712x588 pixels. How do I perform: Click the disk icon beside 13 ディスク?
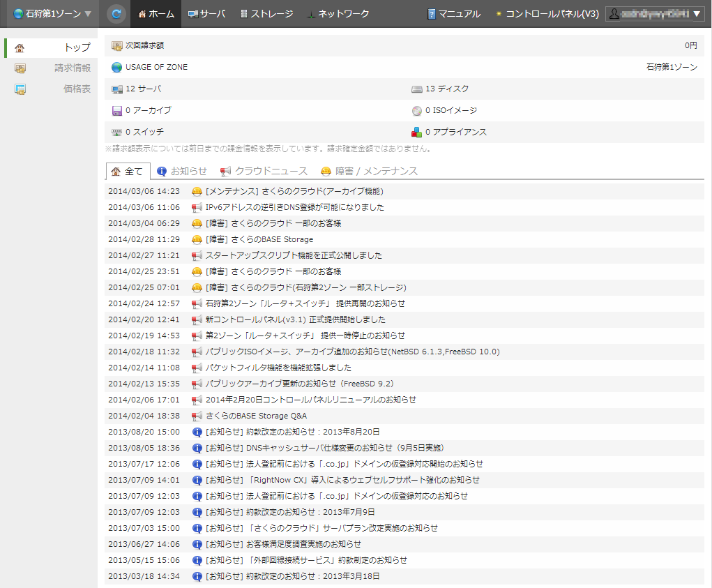(417, 89)
